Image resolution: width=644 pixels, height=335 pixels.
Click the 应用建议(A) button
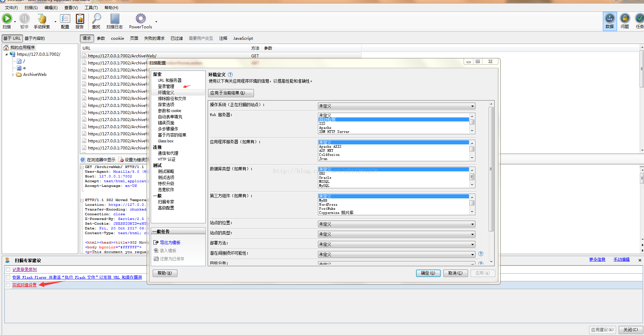(x=602, y=330)
